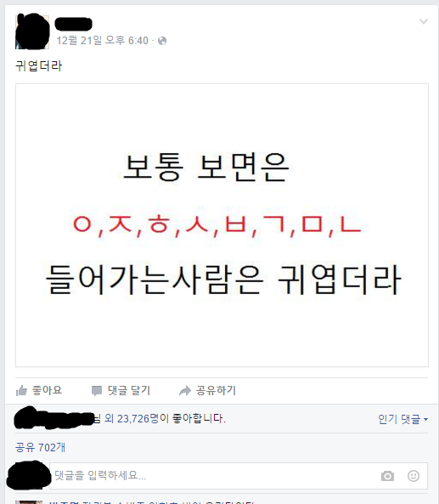The width and height of the screenshot is (439, 504).
Task: Click the 공유하기 share arrow icon
Action: (185, 391)
